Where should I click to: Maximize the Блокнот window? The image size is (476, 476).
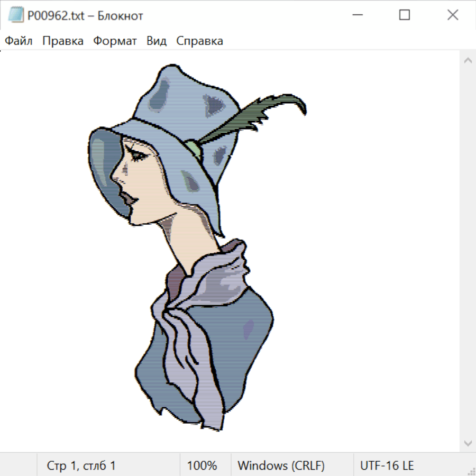pos(405,15)
